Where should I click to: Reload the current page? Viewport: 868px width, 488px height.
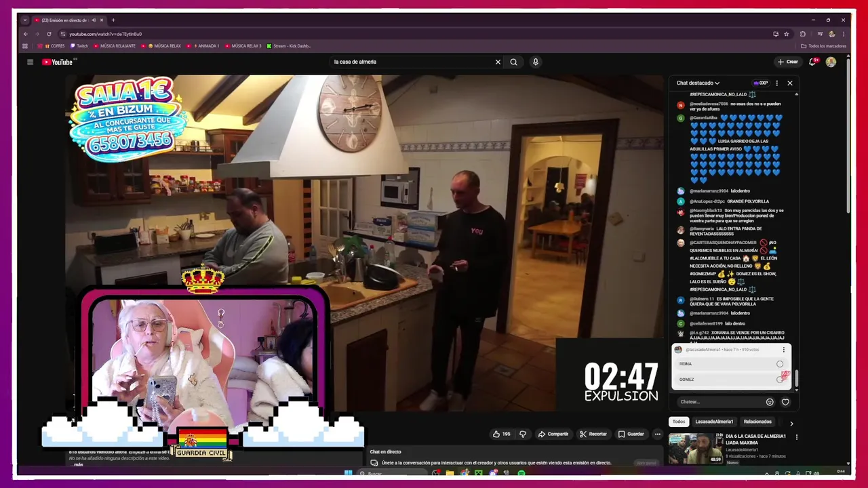pyautogui.click(x=49, y=34)
